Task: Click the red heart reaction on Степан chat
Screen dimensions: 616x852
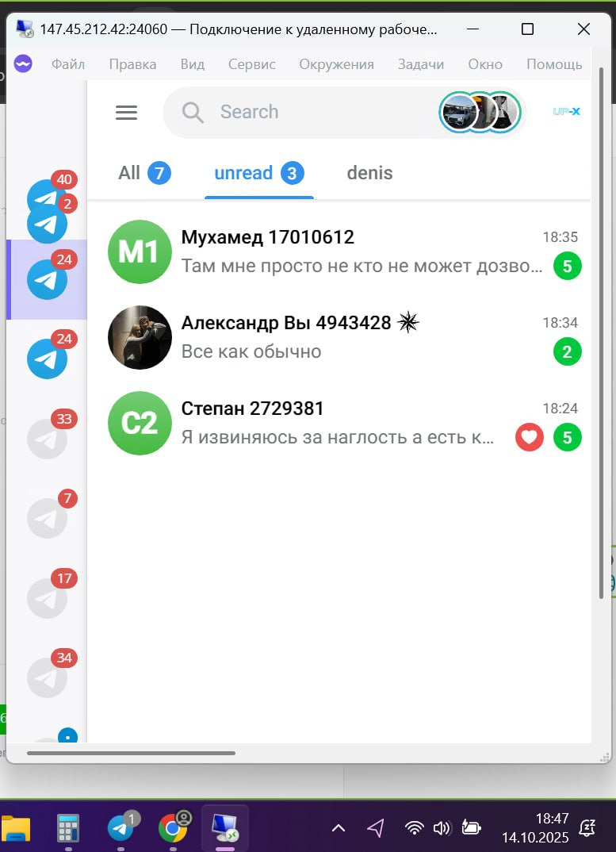Action: click(529, 437)
